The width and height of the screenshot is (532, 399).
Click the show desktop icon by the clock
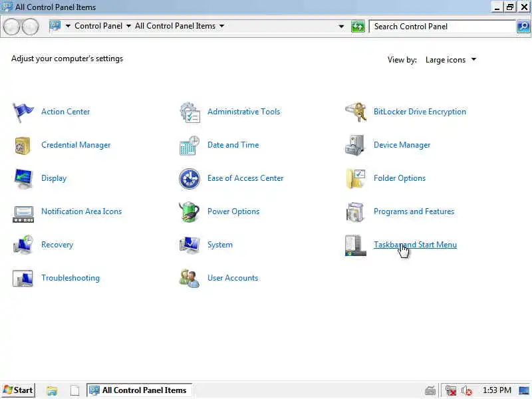pyautogui.click(x=524, y=390)
